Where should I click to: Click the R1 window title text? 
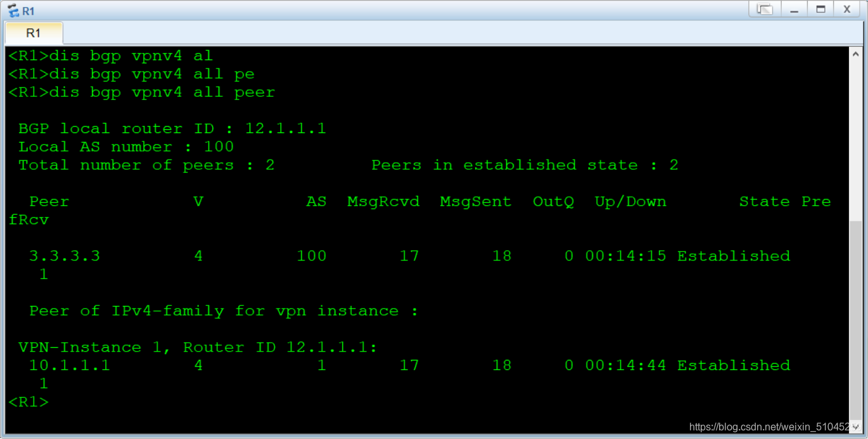[29, 11]
